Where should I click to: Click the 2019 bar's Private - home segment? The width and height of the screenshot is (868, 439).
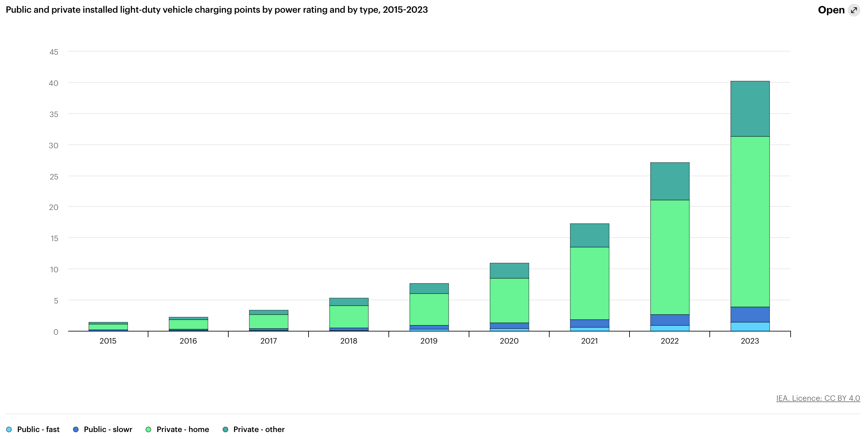[429, 310]
